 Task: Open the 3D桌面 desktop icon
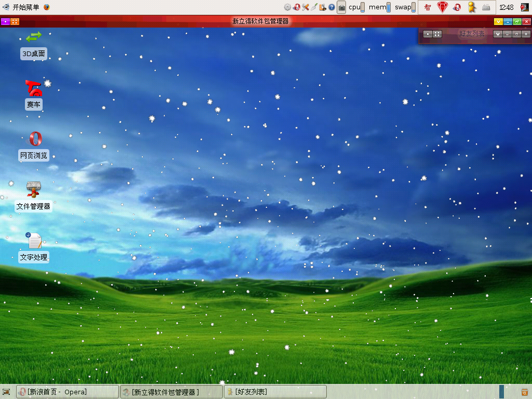click(x=33, y=45)
